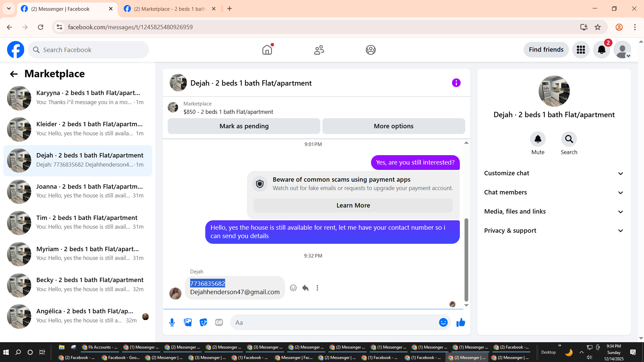This screenshot has height=362, width=644.
Task: Open Tim conversation
Action: point(78,223)
